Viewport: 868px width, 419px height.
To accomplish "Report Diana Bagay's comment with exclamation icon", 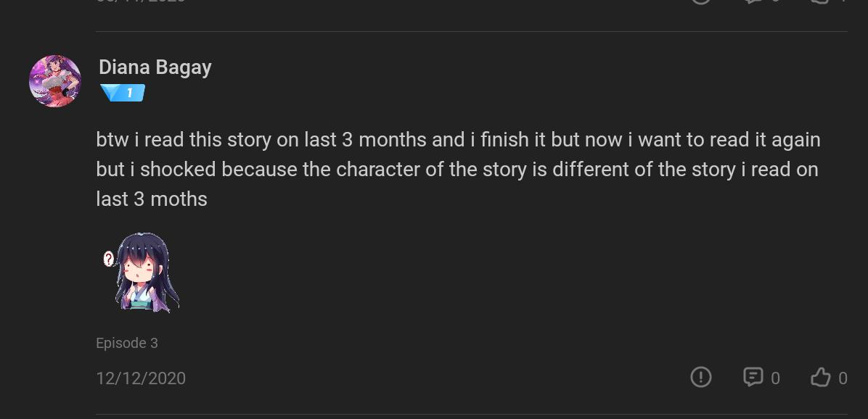I will (x=700, y=377).
